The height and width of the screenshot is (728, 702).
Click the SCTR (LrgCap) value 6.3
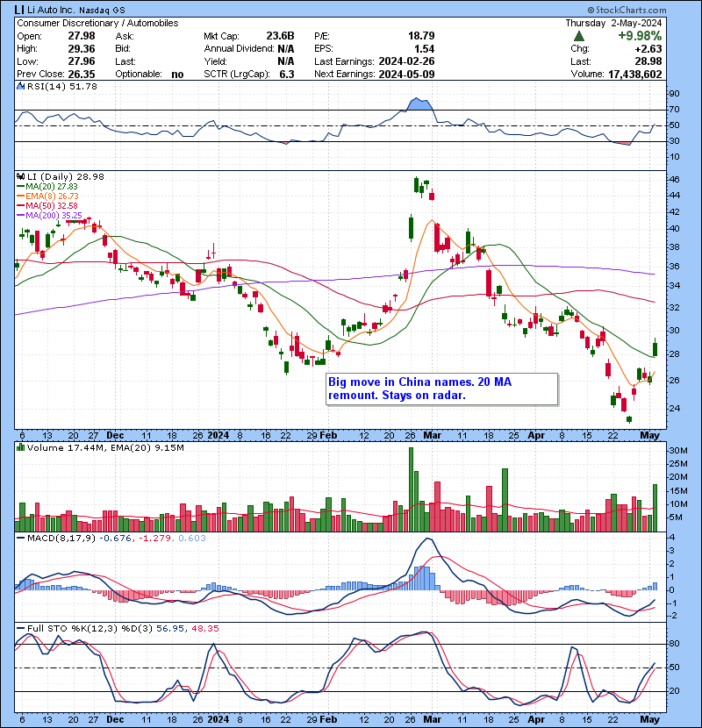[x=287, y=75]
